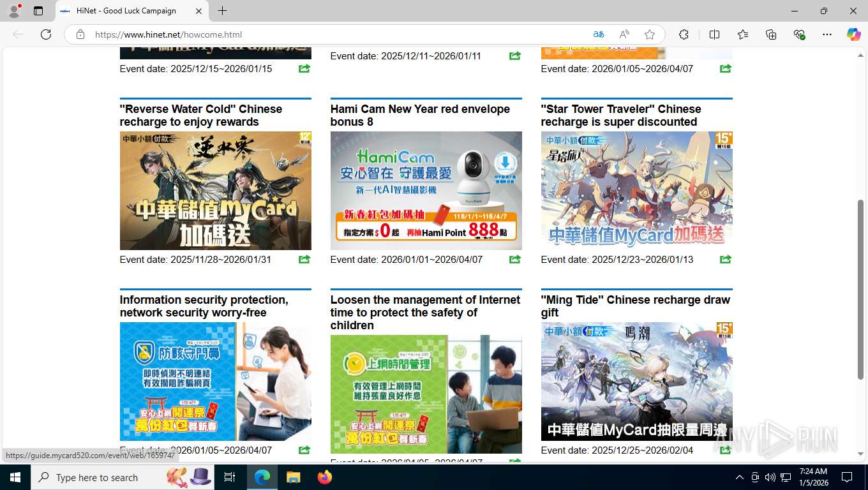The height and width of the screenshot is (490, 868).
Task: Open Task View on taskbar
Action: [x=230, y=477]
